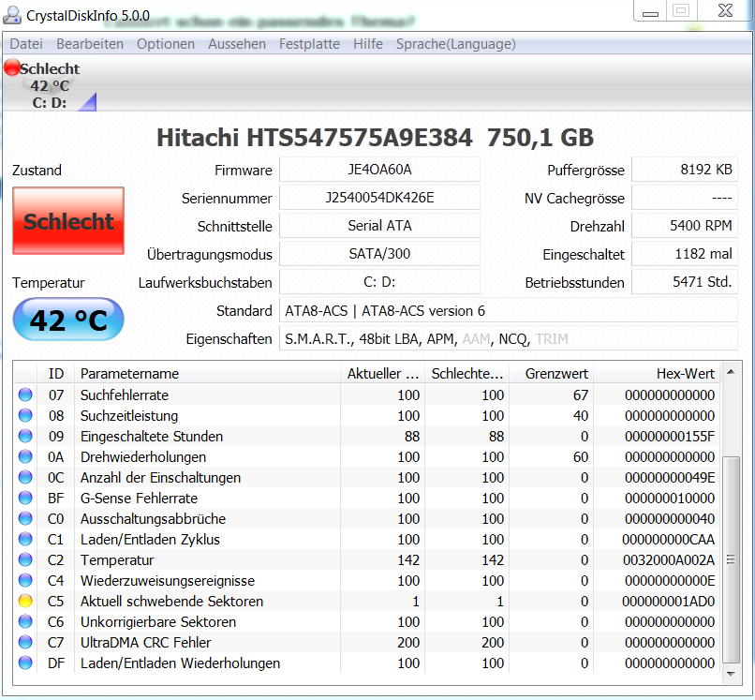Click the Aktueller column header
The width and height of the screenshot is (755, 700).
coord(383,373)
